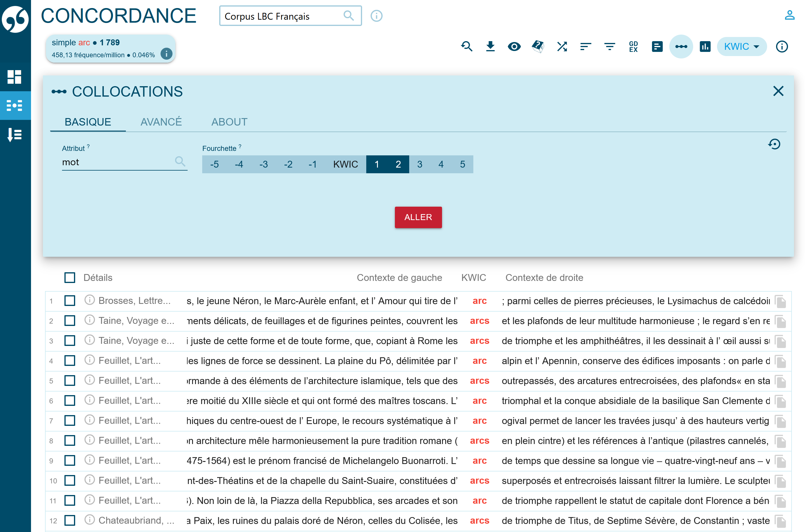
Task: Select range position -3
Action: click(264, 165)
